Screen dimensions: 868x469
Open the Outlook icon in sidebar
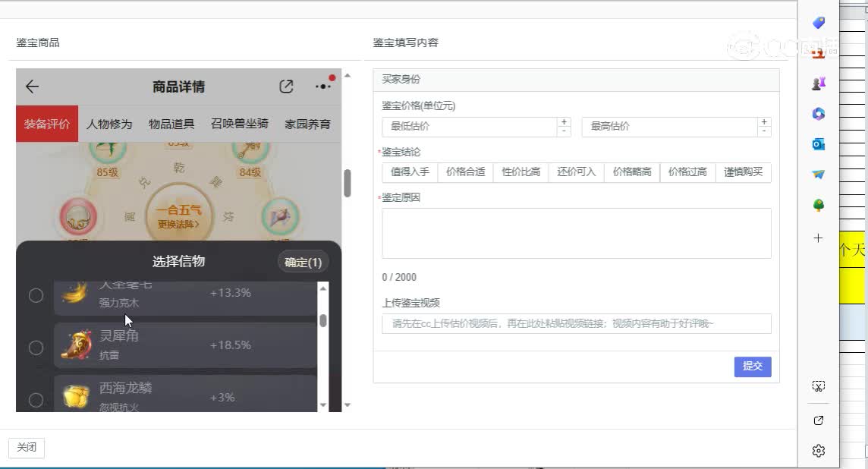pos(818,144)
